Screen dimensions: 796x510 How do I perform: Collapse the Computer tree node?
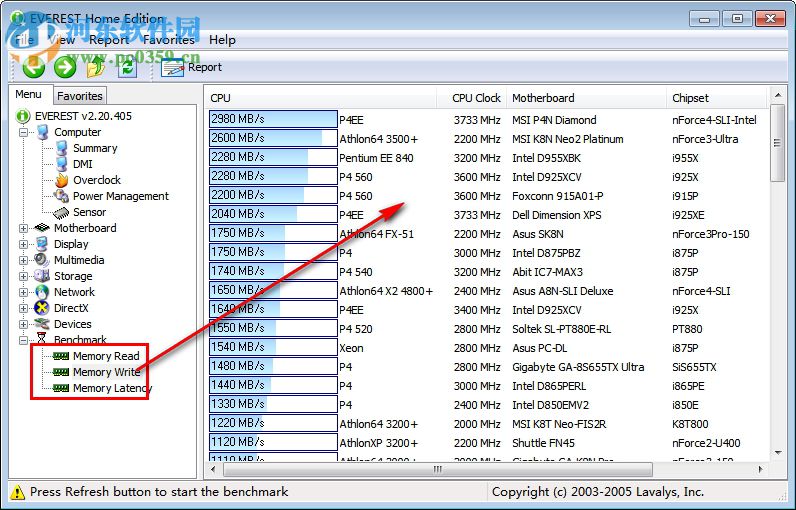coord(24,132)
